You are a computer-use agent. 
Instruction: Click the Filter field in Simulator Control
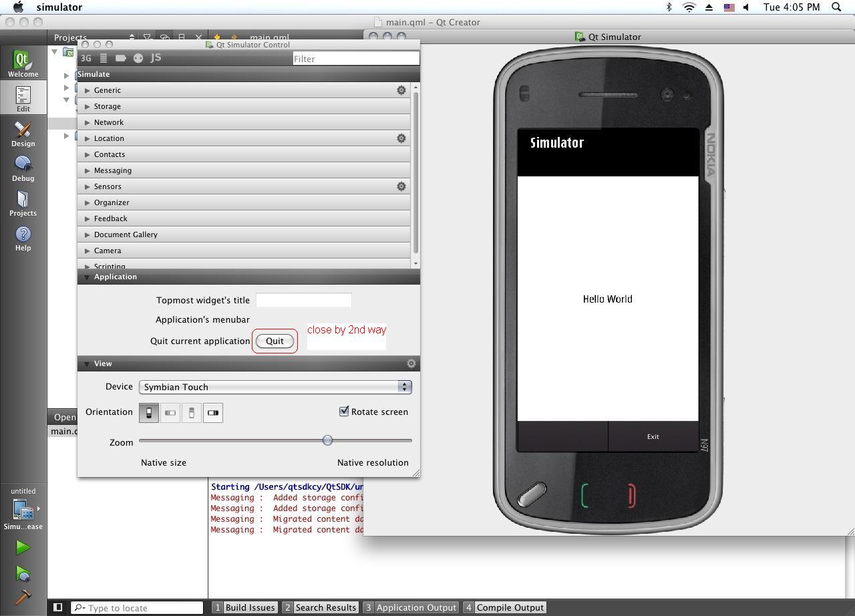pyautogui.click(x=356, y=59)
